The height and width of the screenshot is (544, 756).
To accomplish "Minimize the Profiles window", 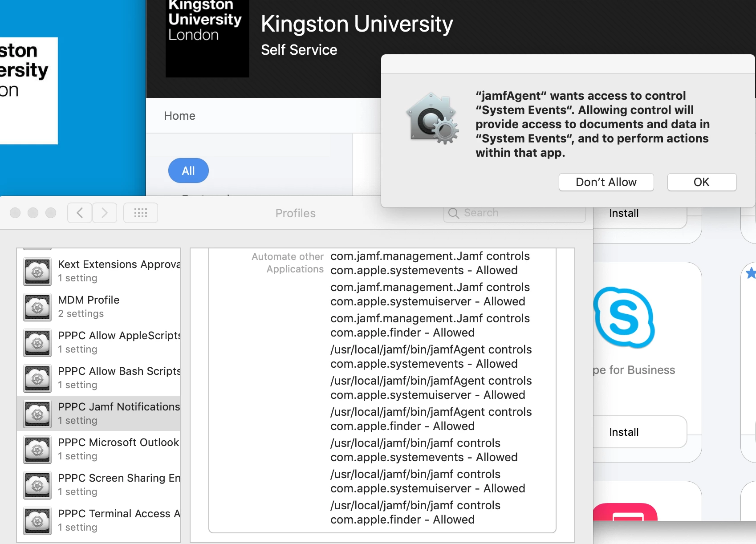I will coord(33,213).
